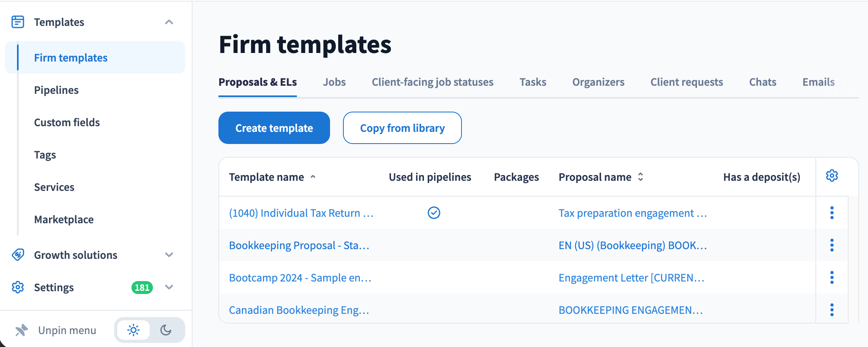Viewport: 868px width, 347px height.
Task: Click the Unpin menu pin icon
Action: 21,330
